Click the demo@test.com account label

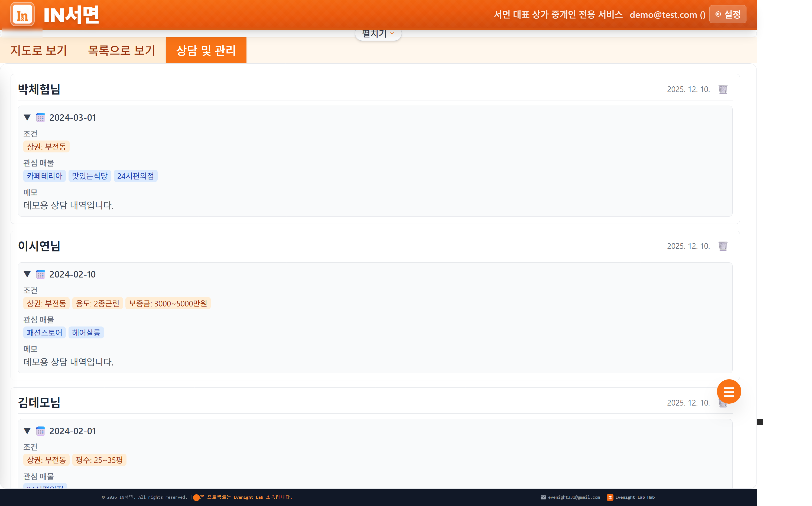pyautogui.click(x=667, y=15)
